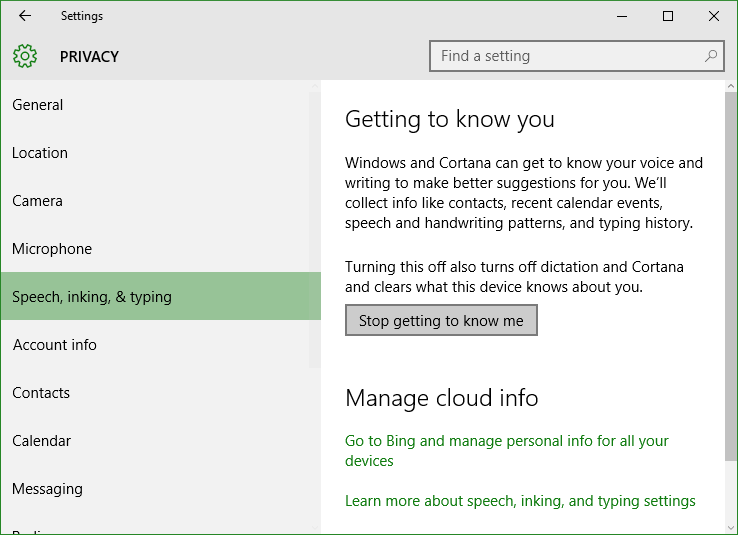This screenshot has height=535, width=738.
Task: Click the PRIVACY title text
Action: pyautogui.click(x=89, y=56)
